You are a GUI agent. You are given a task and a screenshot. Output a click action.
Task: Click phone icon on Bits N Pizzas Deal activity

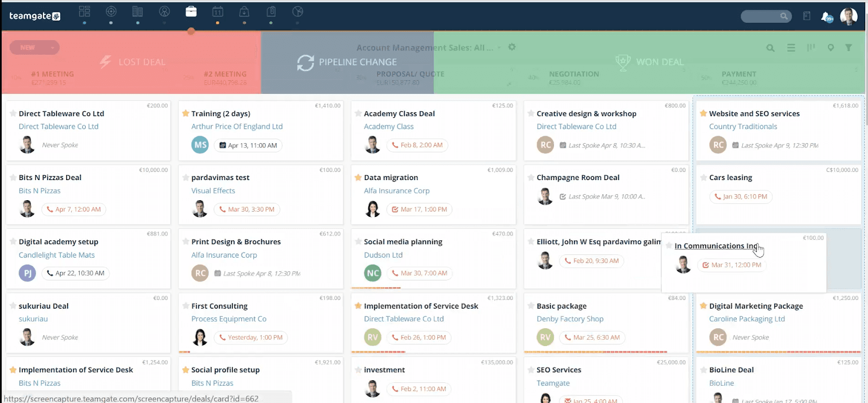click(x=50, y=209)
